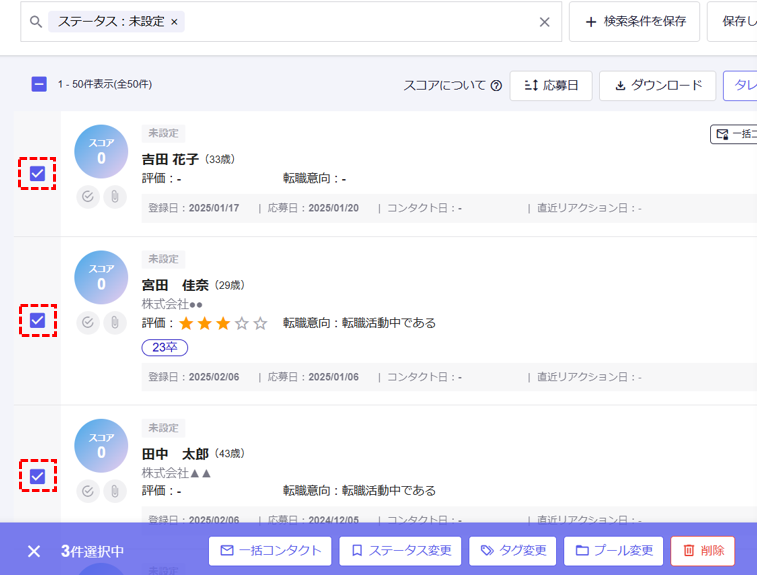
Task: Click the 検索条件を保存 button
Action: 635,22
